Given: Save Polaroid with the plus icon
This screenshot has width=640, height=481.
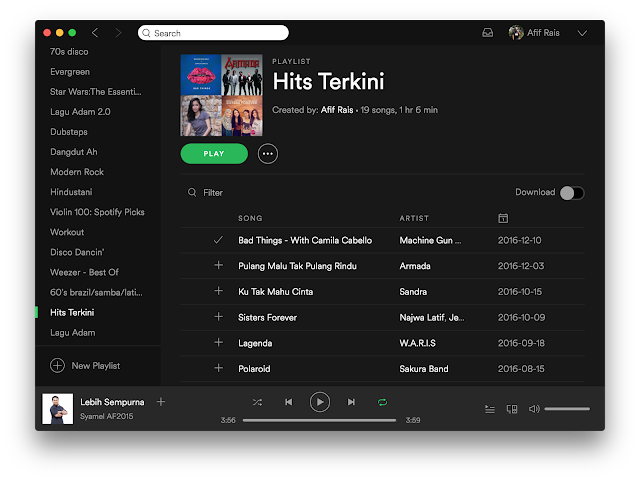Looking at the screenshot, I should tap(218, 368).
